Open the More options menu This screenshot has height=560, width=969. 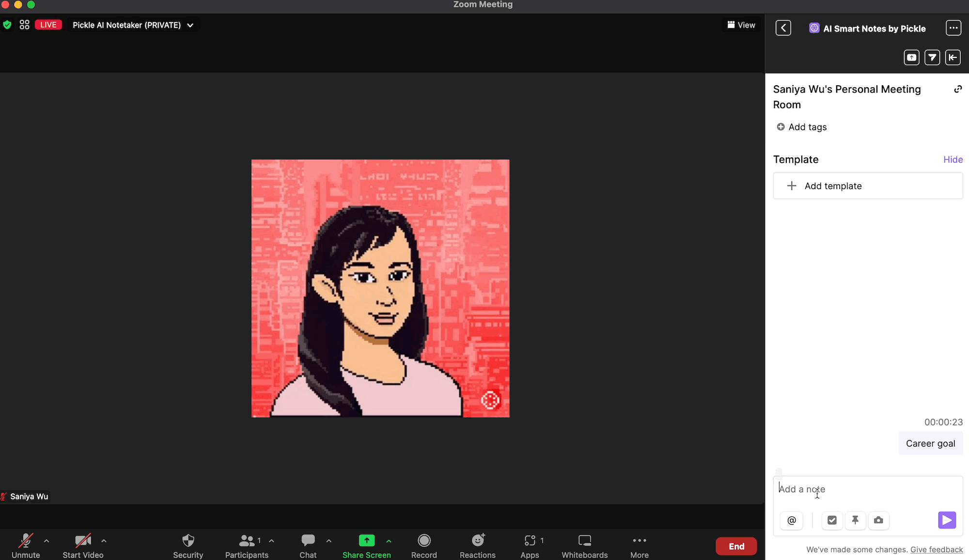[640, 545]
